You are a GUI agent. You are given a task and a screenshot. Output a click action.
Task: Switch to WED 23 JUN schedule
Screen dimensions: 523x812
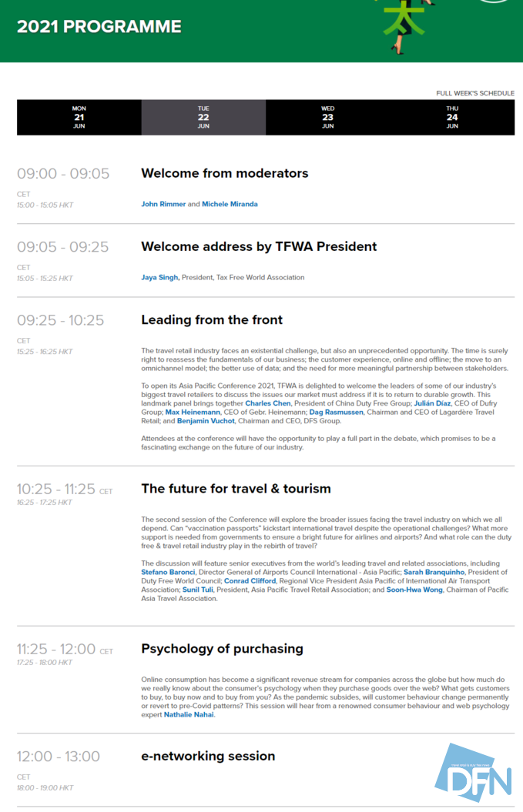point(327,118)
